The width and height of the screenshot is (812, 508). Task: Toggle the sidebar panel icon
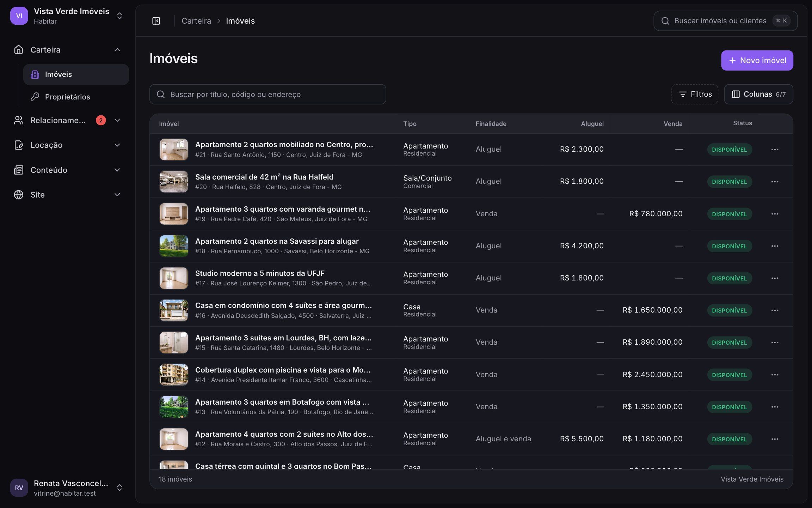[156, 21]
